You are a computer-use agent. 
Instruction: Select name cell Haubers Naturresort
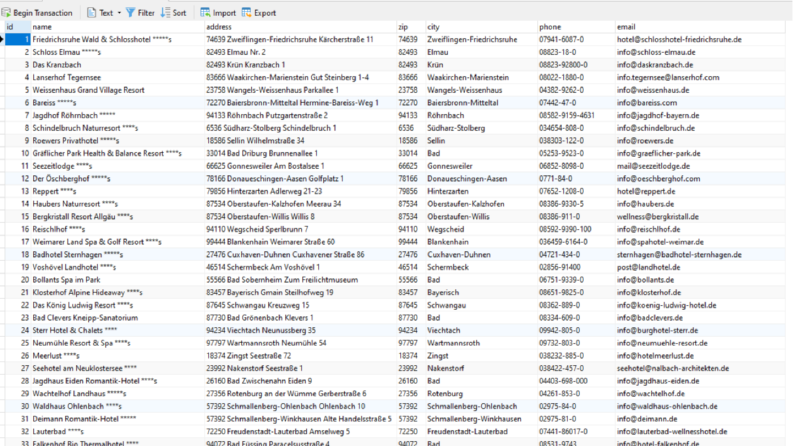[x=117, y=204]
